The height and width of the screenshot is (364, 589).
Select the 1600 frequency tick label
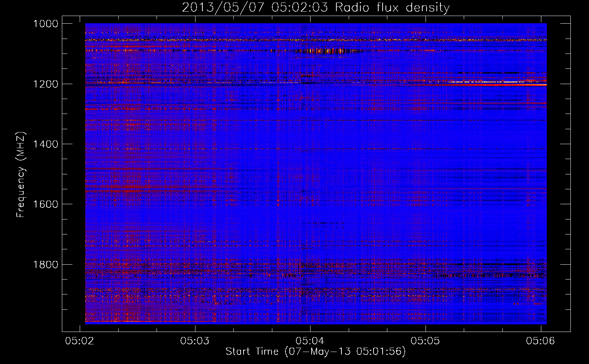46,204
